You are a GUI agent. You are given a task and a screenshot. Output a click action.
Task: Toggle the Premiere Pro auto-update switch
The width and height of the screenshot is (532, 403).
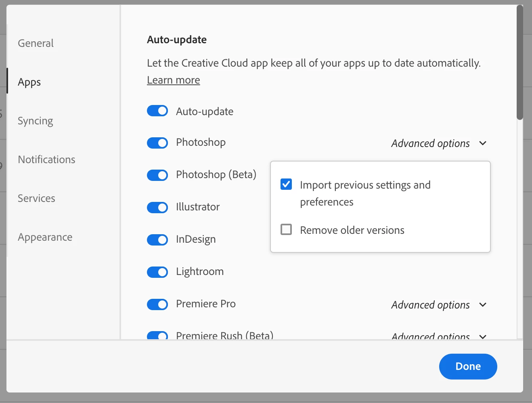point(157,304)
